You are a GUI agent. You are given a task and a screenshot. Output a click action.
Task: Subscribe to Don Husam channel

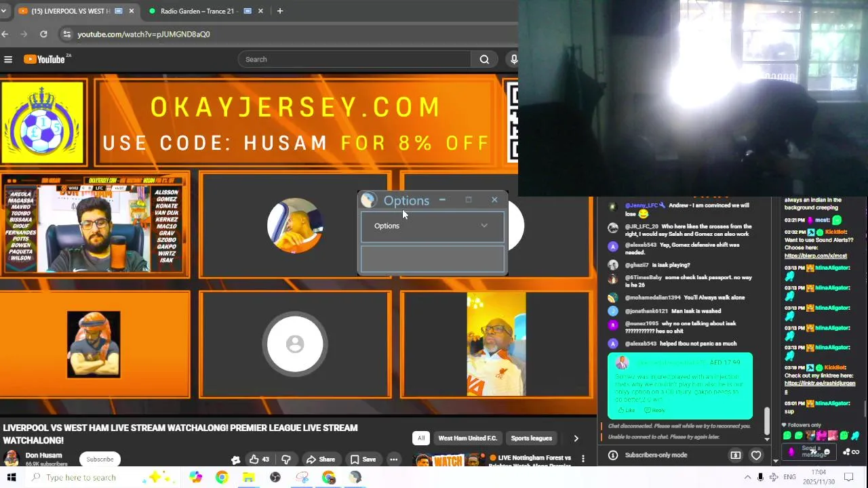point(100,460)
